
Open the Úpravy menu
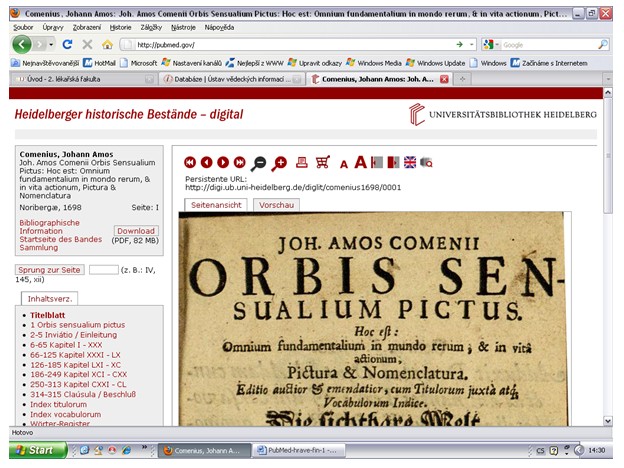[53, 27]
